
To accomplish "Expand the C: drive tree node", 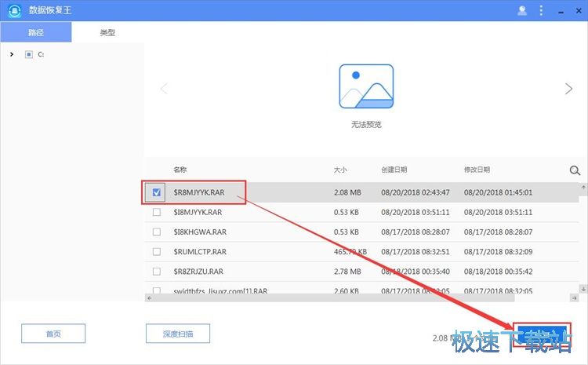I will pos(12,54).
